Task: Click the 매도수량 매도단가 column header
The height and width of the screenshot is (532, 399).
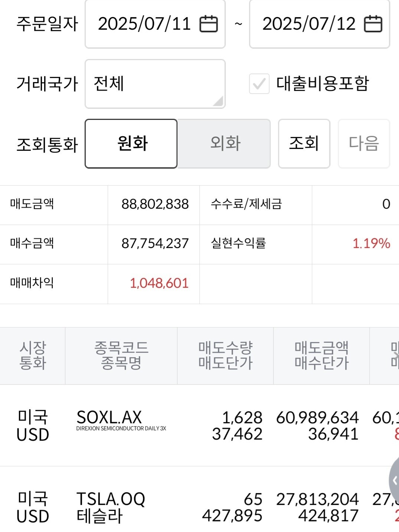Action: click(x=225, y=356)
